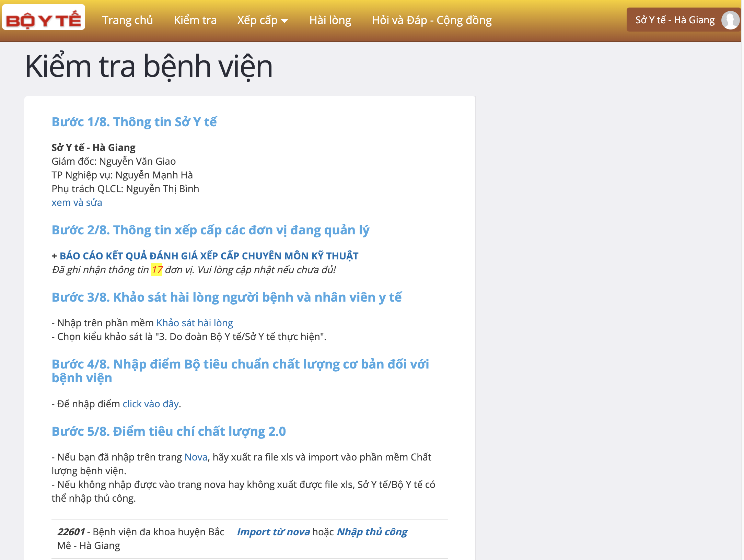744x560 pixels.
Task: Click Nhập thủ công link
Action: click(x=372, y=532)
